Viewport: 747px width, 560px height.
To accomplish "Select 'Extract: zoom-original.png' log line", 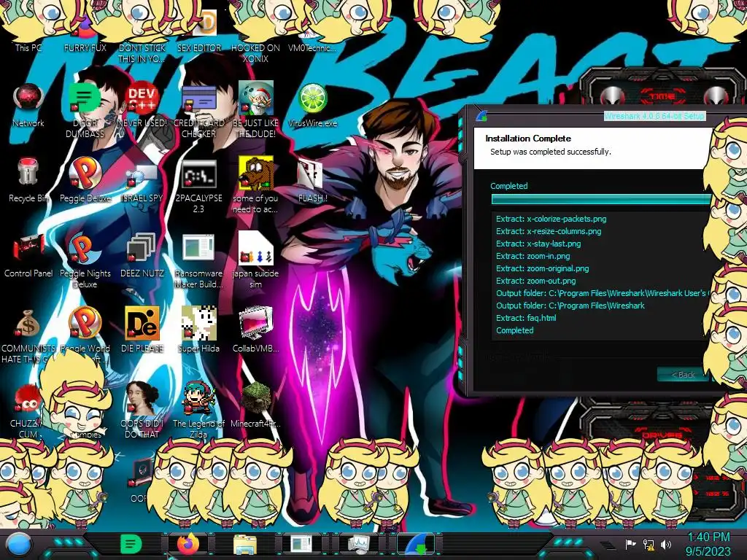I will pos(542,268).
